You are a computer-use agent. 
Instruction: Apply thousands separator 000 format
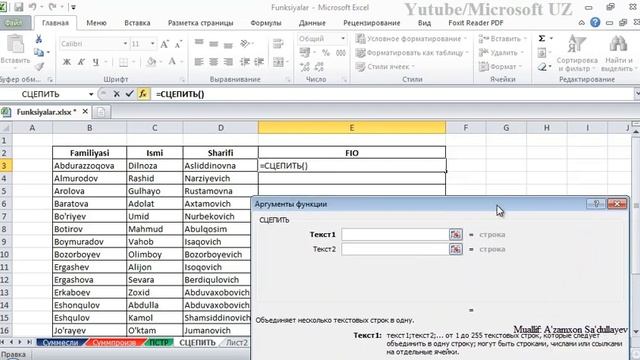[340, 53]
